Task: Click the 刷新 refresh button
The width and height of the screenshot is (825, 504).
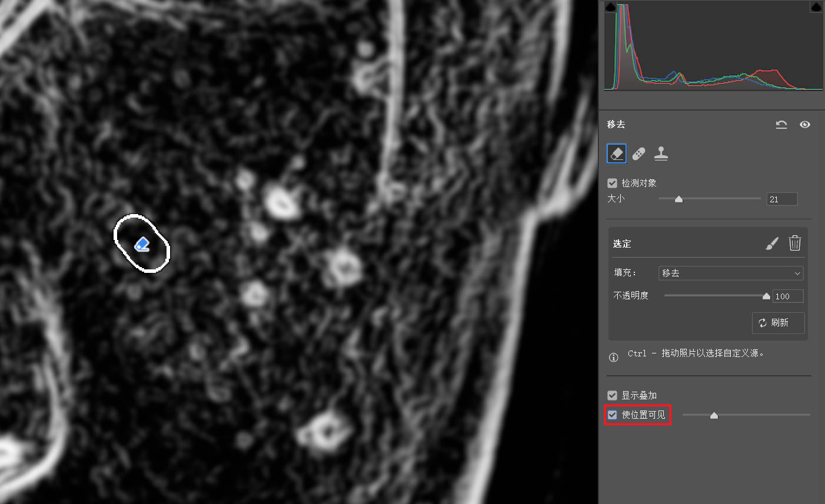Action: pos(778,323)
